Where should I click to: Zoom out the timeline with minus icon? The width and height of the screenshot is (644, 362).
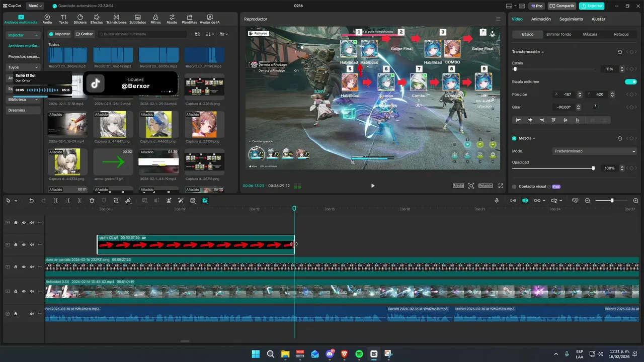[587, 201]
